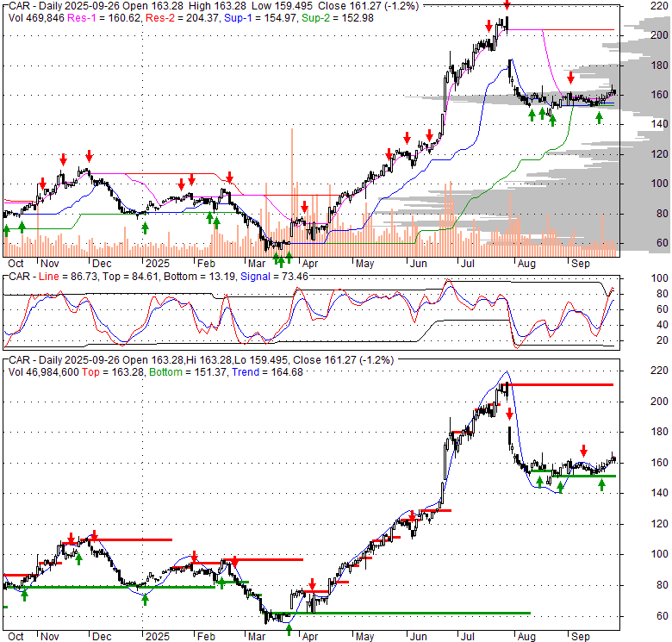
Task: Click 'Bottom = 151.37' in the trend chart legend
Action: click(x=187, y=372)
